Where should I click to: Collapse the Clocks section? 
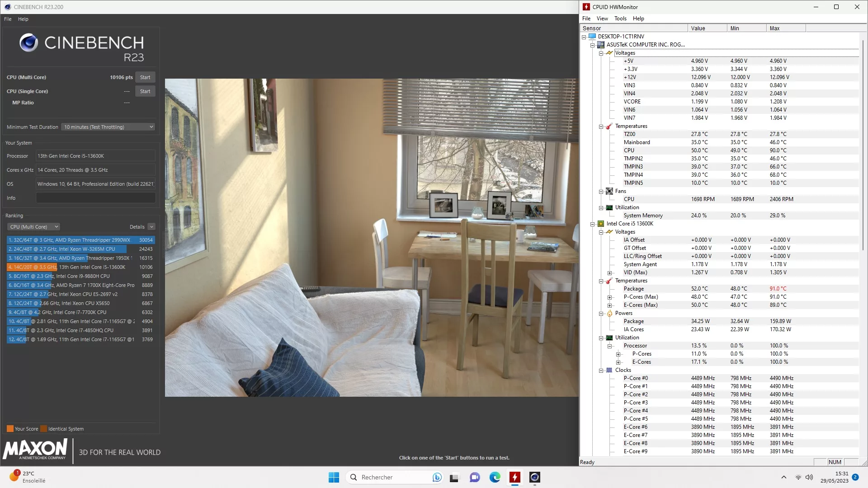click(x=601, y=371)
